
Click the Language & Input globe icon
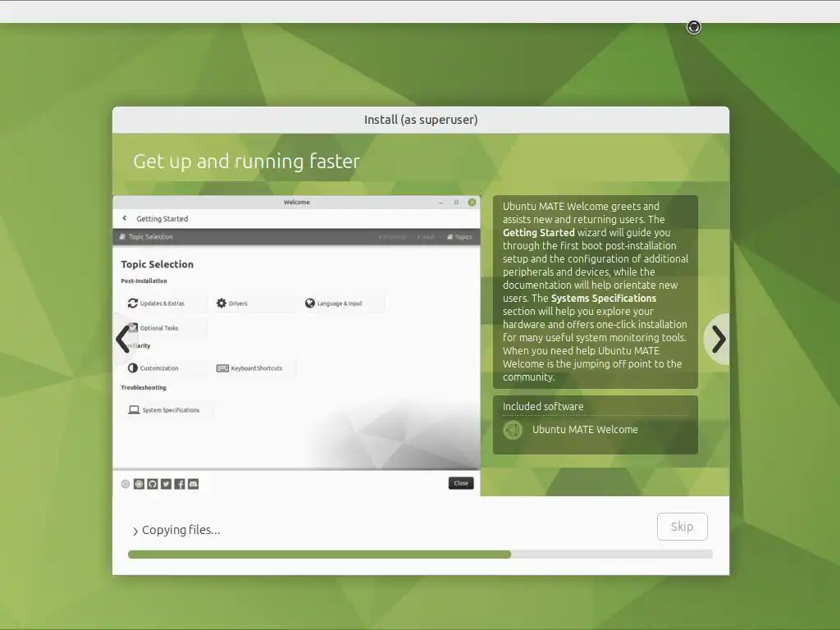click(309, 304)
